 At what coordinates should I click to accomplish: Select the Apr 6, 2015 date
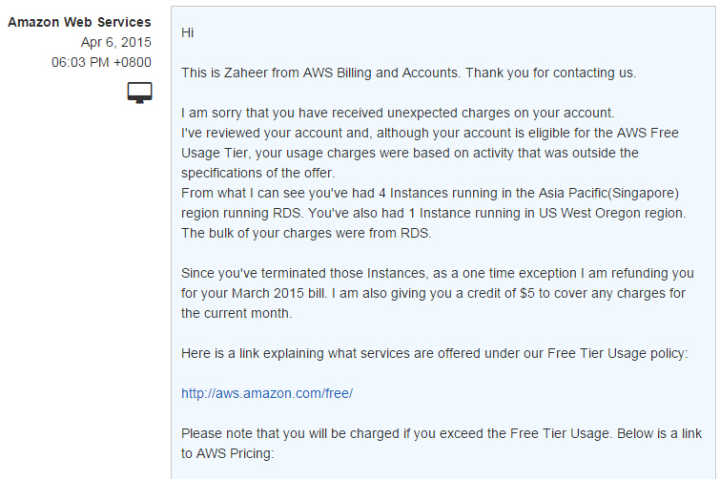point(116,42)
